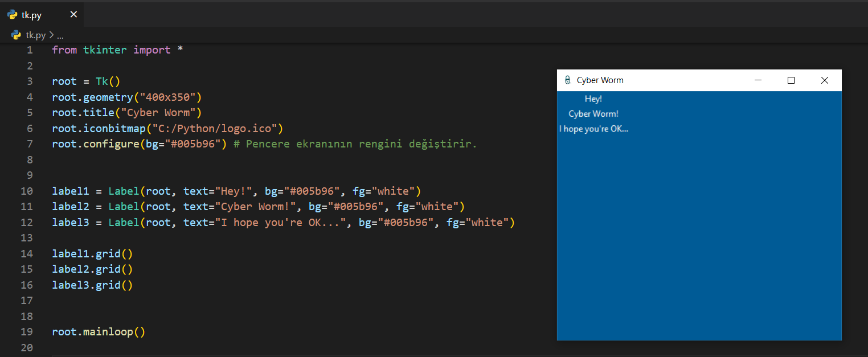The image size is (868, 357).
Task: Click the "I hope you're OK..." label
Action: [x=593, y=129]
